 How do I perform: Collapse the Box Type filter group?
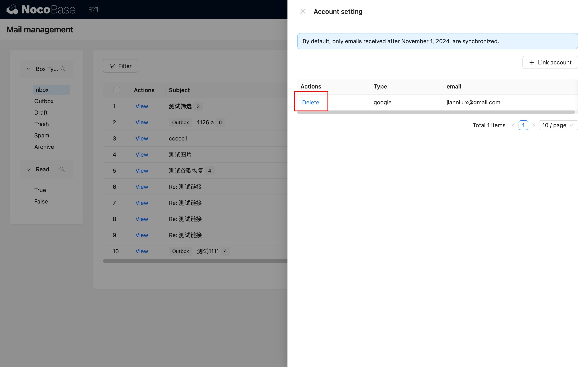tap(29, 69)
